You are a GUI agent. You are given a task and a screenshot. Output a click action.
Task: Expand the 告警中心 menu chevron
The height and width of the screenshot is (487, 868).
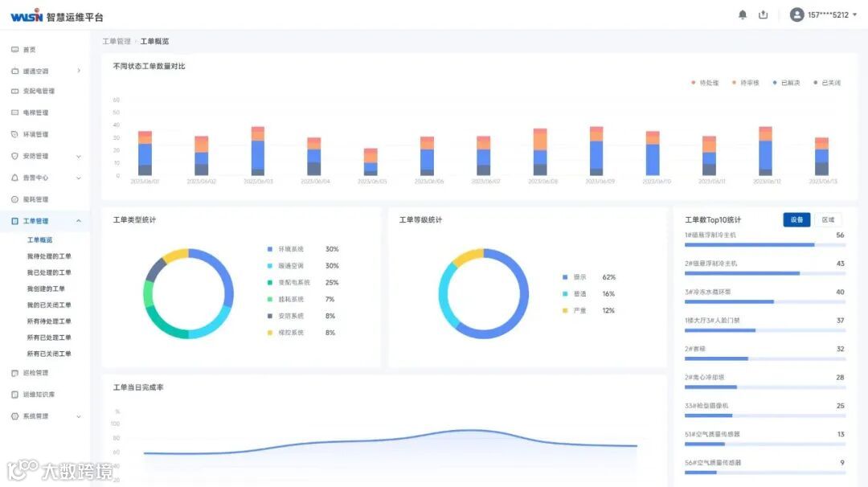pos(79,178)
